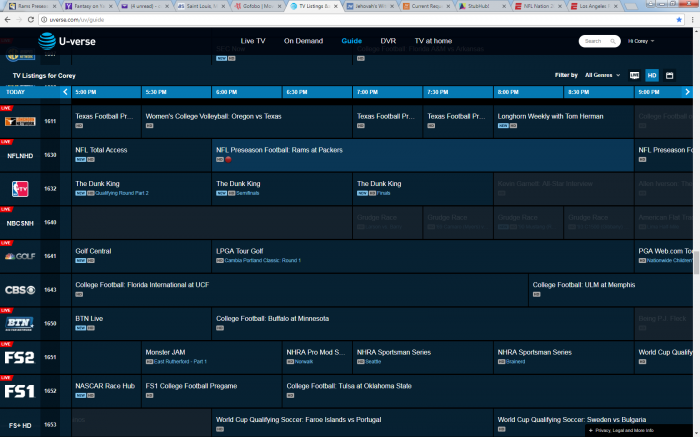Open Longhorn Weekly with Tom Herman
Screen dimensions: 700x437
pyautogui.click(x=563, y=121)
